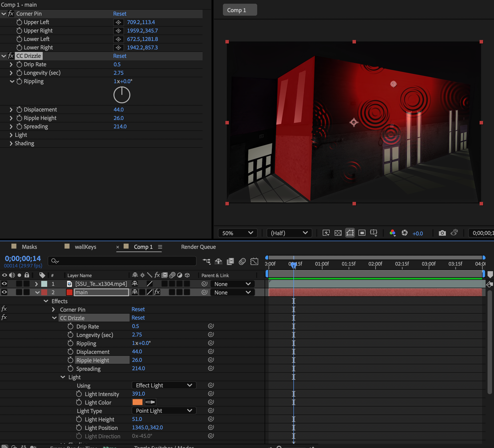This screenshot has height=448, width=494.
Task: Open the Render Queue tab
Action: click(x=198, y=247)
